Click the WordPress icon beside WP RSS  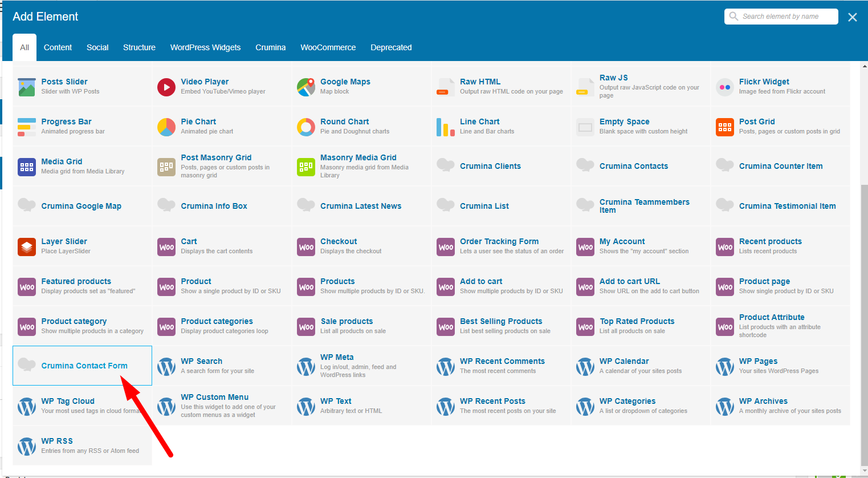[27, 447]
